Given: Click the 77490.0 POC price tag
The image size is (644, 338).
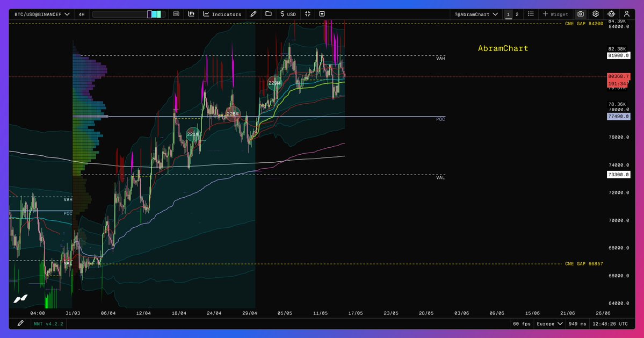Looking at the screenshot, I should click(x=618, y=117).
